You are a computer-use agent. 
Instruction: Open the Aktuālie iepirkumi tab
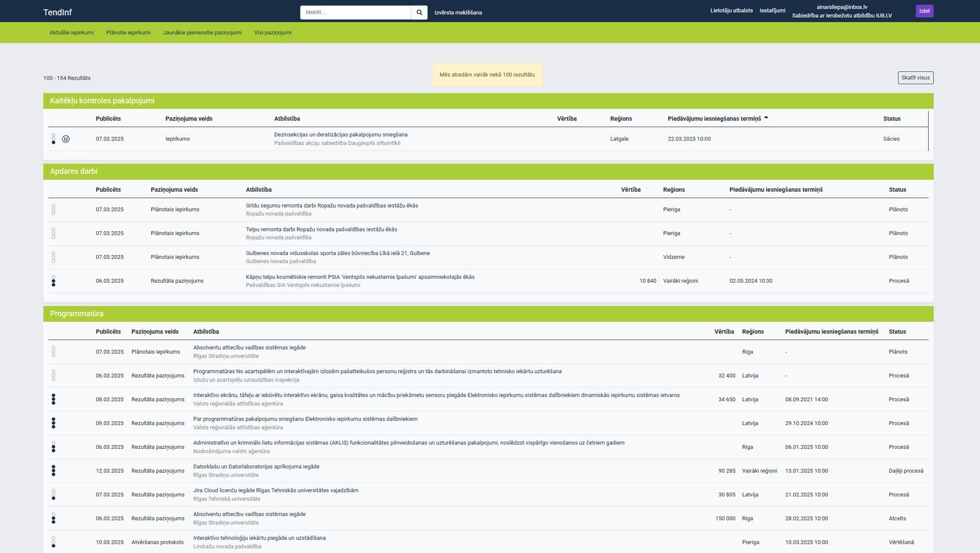pyautogui.click(x=71, y=33)
